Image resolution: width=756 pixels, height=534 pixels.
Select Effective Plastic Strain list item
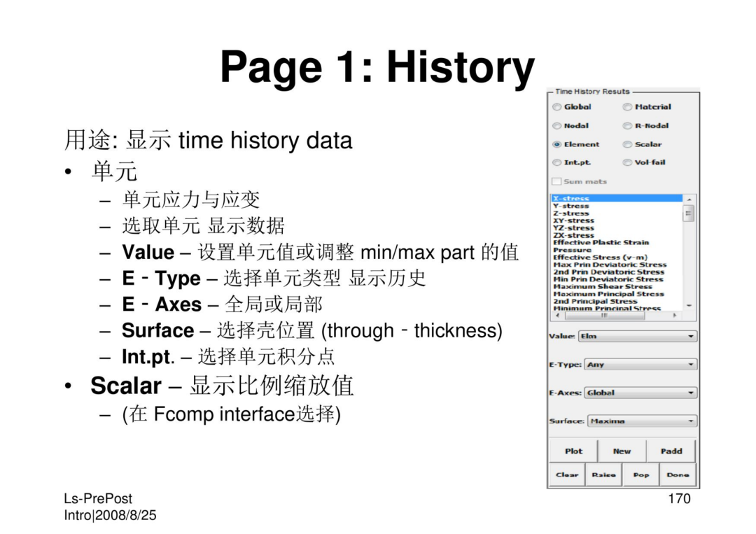click(617, 242)
